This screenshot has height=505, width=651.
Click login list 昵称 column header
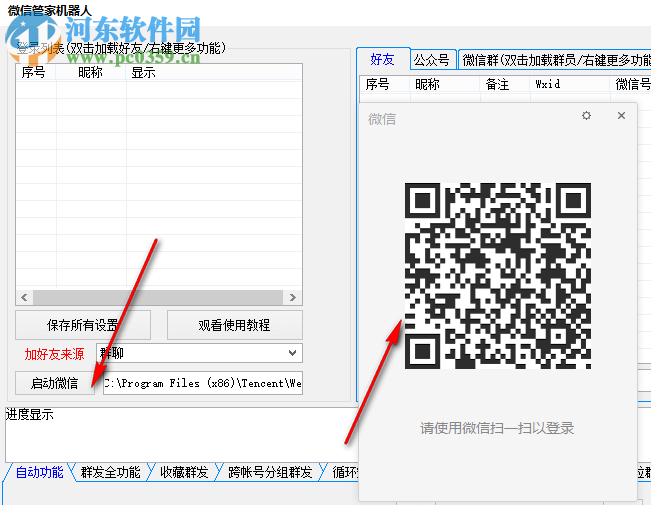pos(91,72)
